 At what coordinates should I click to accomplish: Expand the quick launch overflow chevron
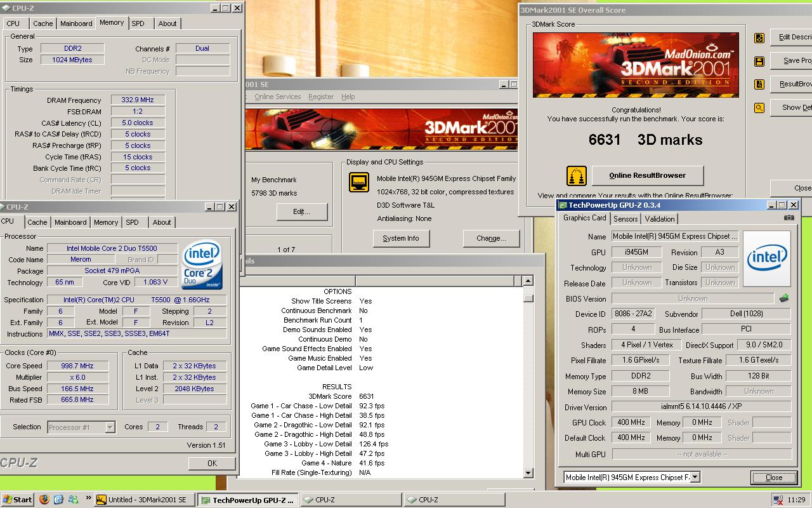point(88,499)
